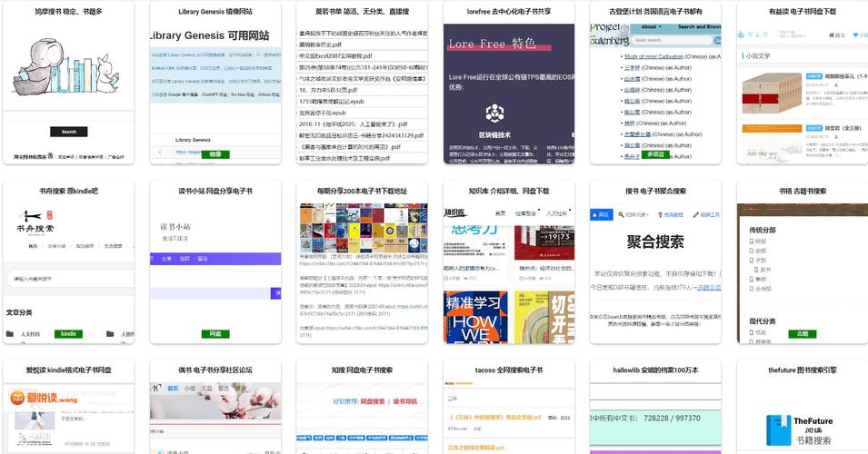Image resolution: width=868 pixels, height=454 pixels.
Task: Open the lorefree 去中心化电子书共享 card title
Action: tap(509, 11)
